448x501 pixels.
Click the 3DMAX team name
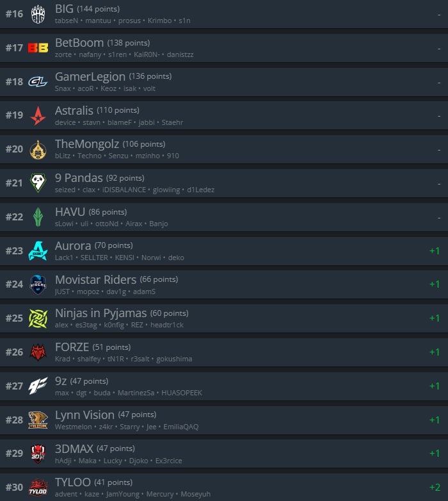74,448
